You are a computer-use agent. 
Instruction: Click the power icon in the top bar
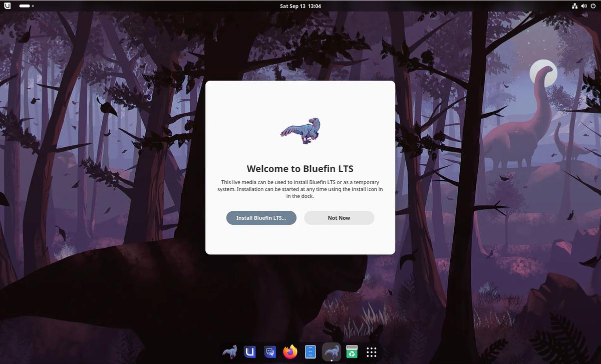tap(593, 6)
